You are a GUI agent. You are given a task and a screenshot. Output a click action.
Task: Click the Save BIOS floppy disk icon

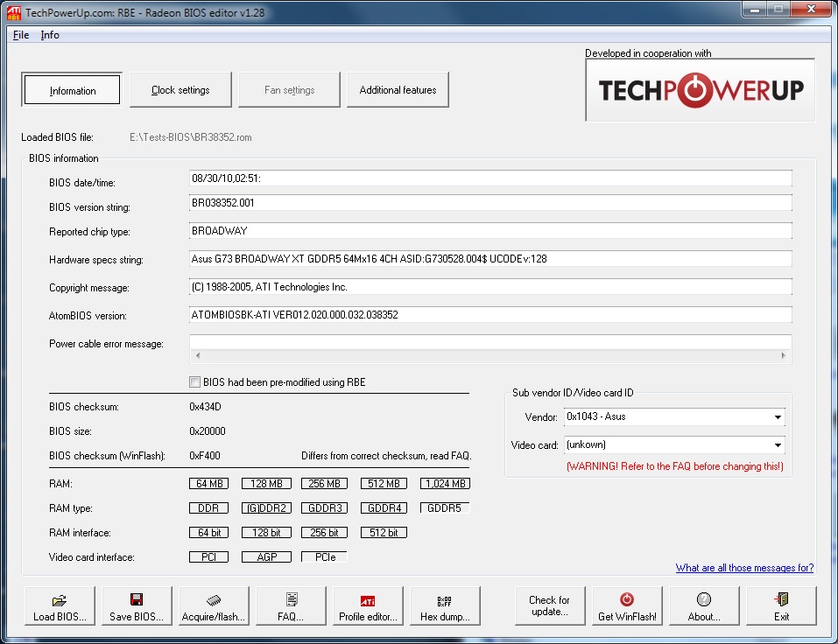coord(137,600)
